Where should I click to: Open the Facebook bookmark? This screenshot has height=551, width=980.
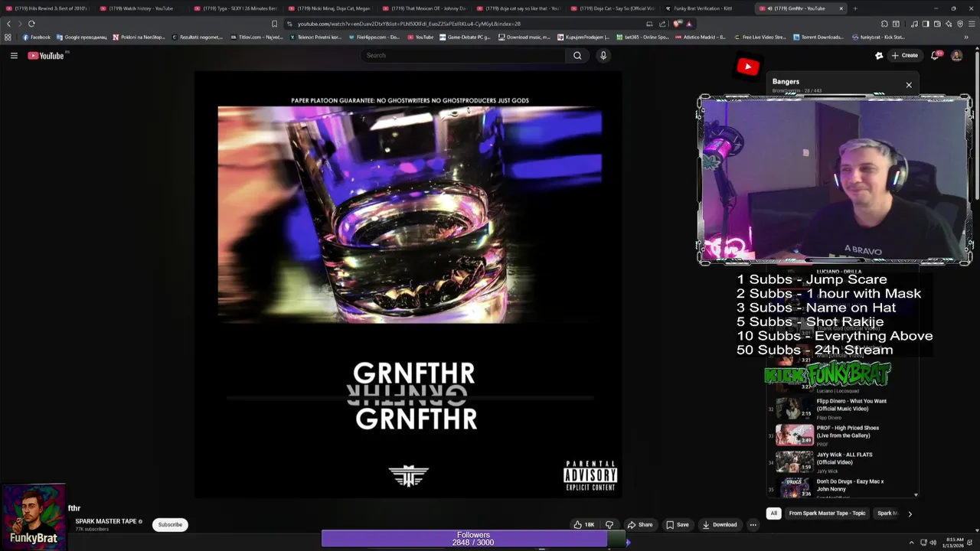pos(36,37)
